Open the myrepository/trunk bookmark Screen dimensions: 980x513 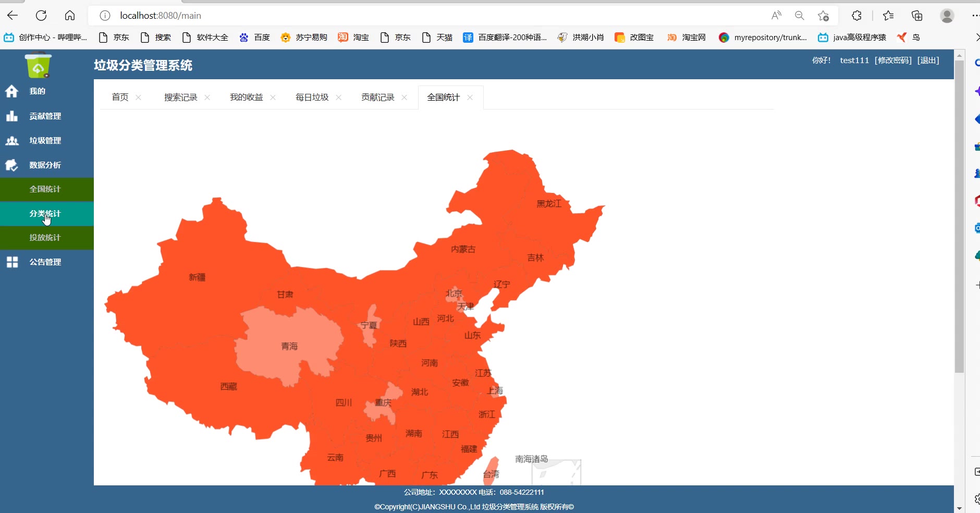click(763, 38)
